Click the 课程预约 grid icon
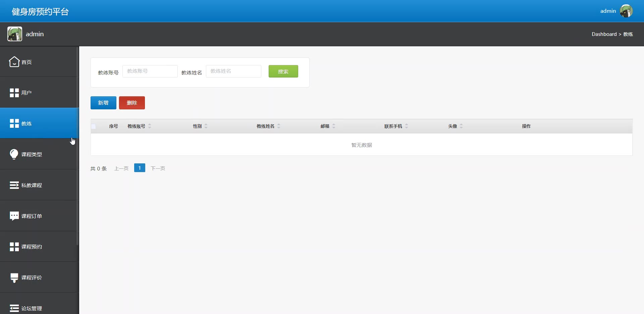This screenshot has height=314, width=644. click(13, 247)
